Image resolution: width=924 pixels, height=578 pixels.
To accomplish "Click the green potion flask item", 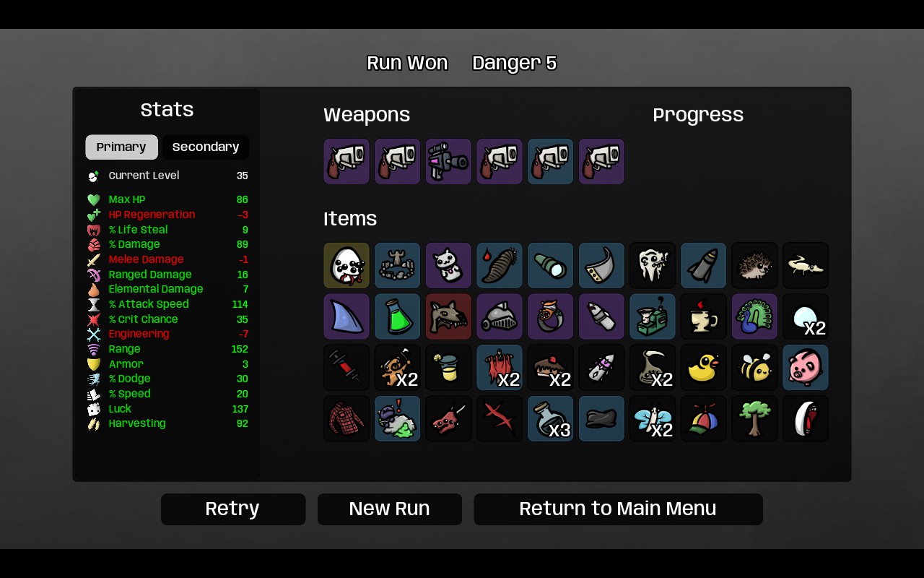I will 397,316.
